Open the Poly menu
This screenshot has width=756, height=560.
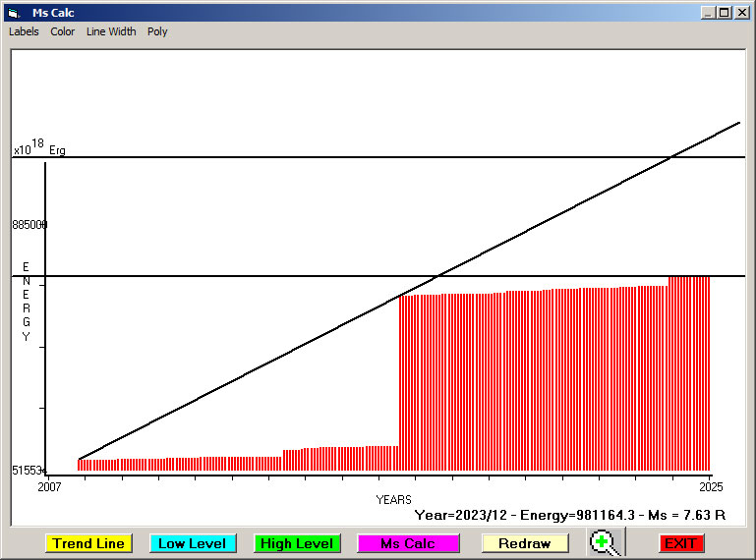[157, 31]
